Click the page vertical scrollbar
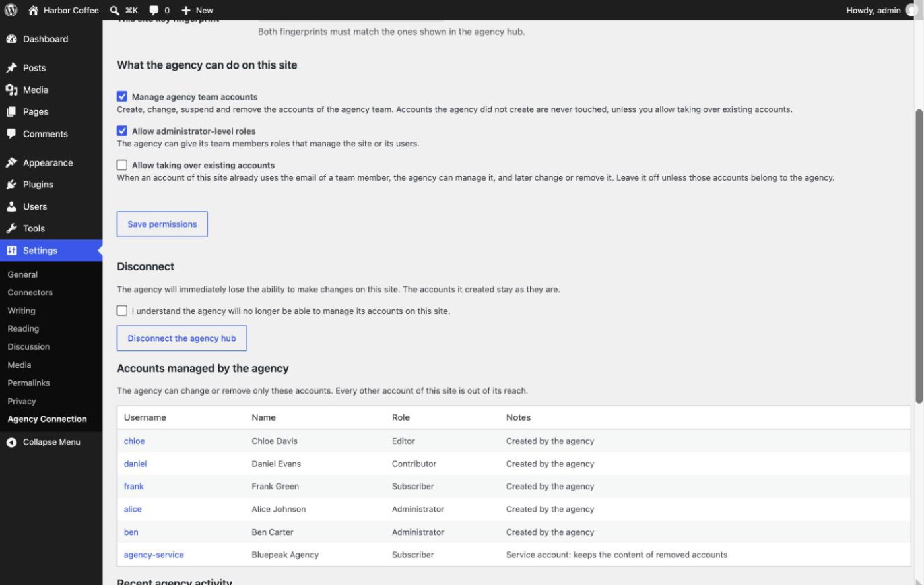The image size is (924, 585). (x=919, y=256)
